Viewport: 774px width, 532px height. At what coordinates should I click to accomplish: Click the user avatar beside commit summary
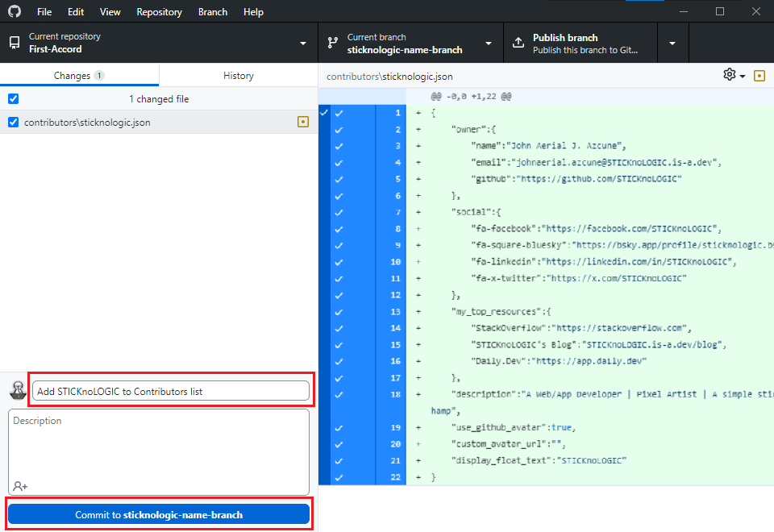pyautogui.click(x=19, y=390)
